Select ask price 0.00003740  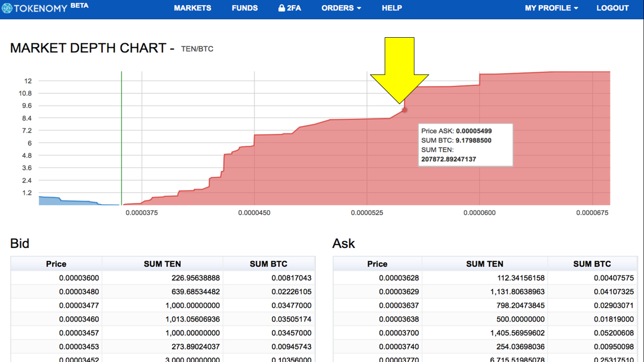[399, 346]
